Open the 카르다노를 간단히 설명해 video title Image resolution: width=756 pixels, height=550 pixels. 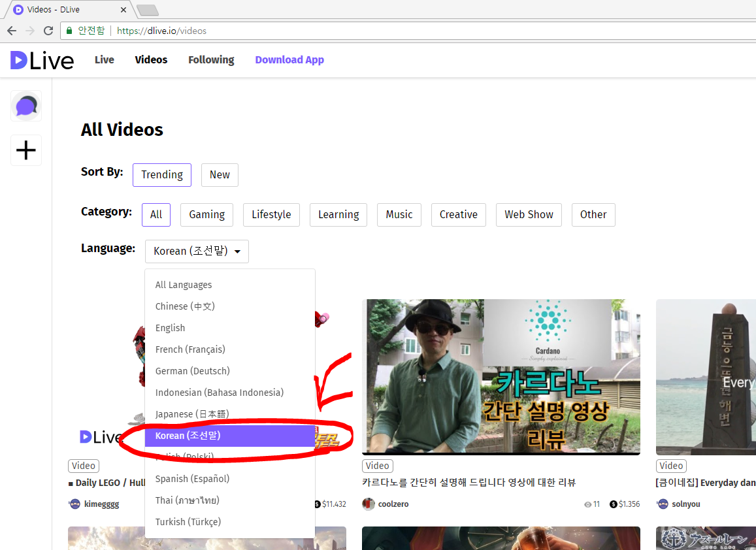click(468, 483)
